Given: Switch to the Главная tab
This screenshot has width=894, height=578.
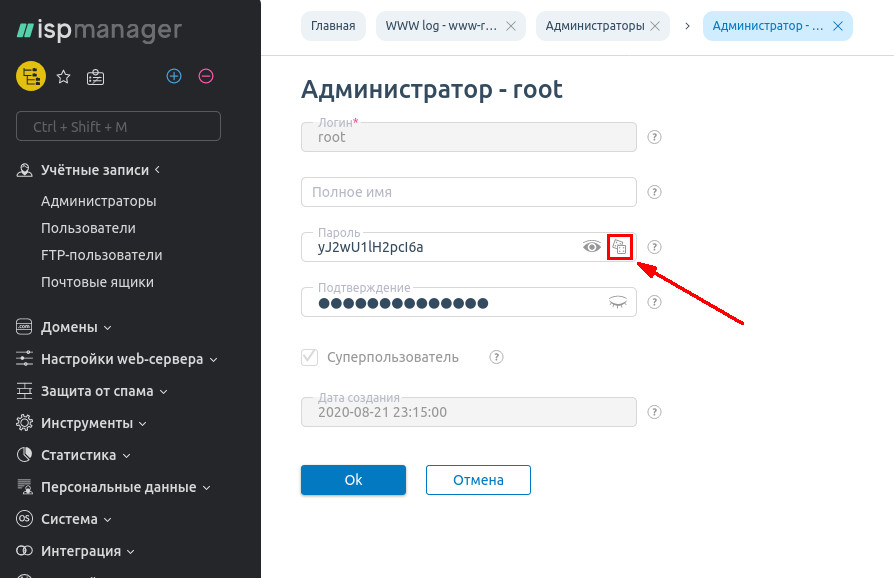Looking at the screenshot, I should 333,26.
